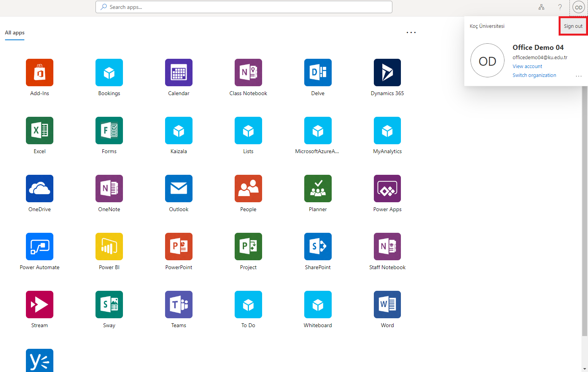588x372 pixels.
Task: Open the SharePoint app tile
Action: tap(318, 247)
